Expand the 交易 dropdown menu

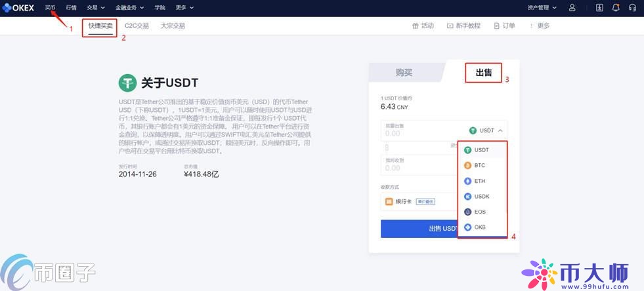[x=96, y=7]
